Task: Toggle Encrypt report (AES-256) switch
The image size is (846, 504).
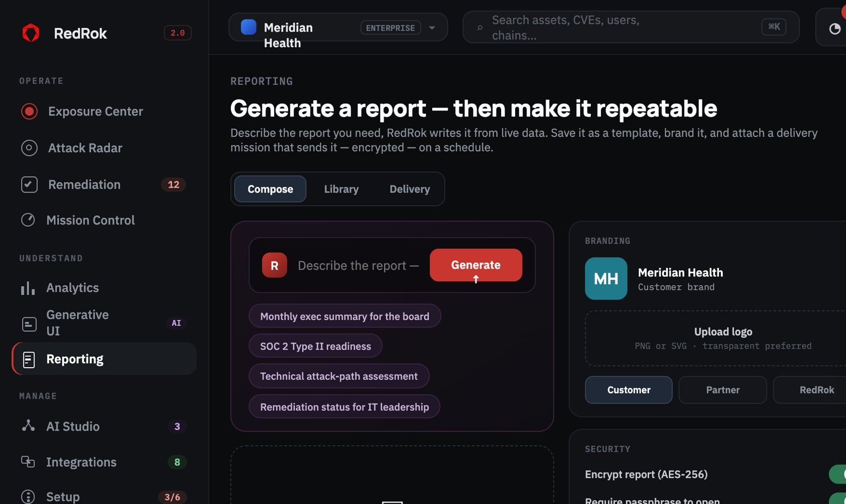Action: tap(838, 474)
